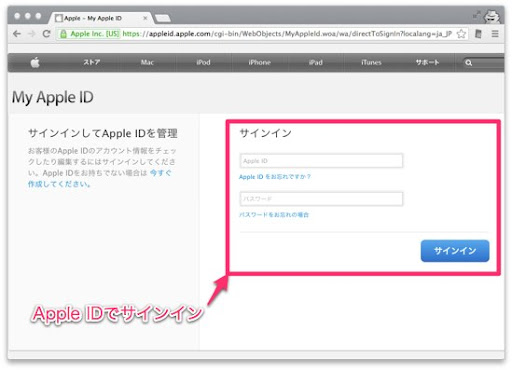This screenshot has height=370, width=512.
Task: Open the Chrome hamburger menu
Action: click(x=495, y=34)
